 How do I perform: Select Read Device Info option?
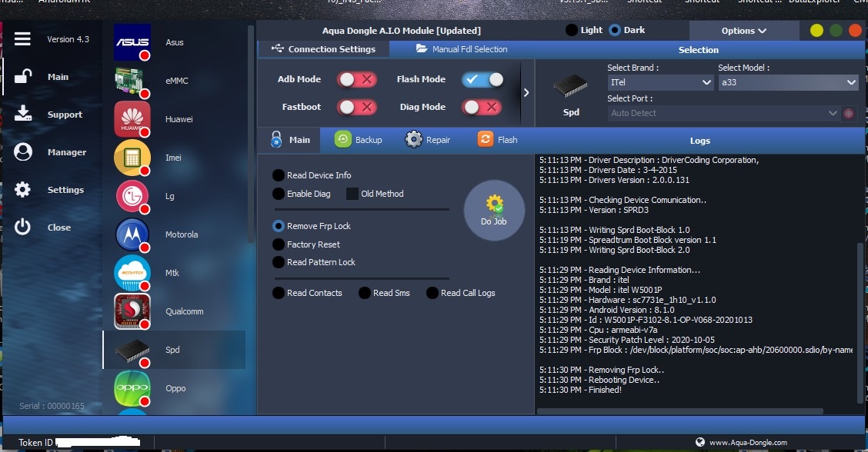[279, 175]
